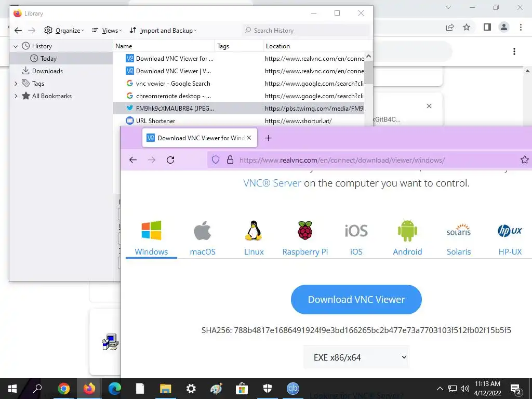Open the Views menu in Library
Screen dimensions: 532x399
click(107, 31)
